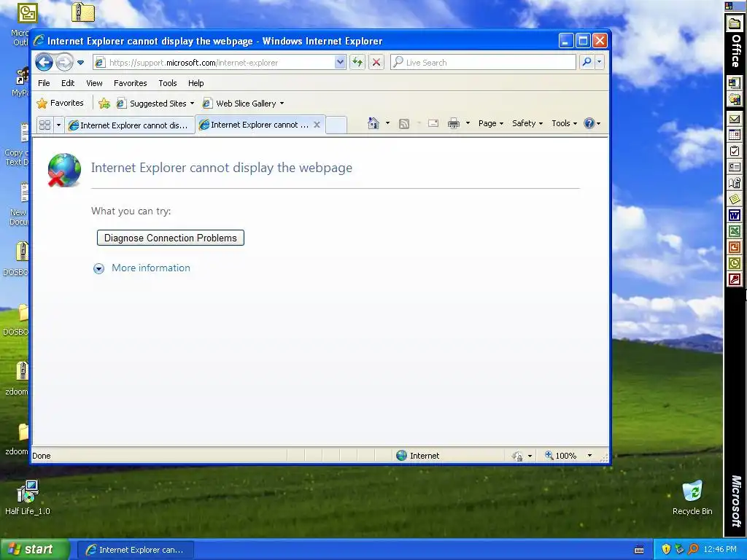Open the View menu
This screenshot has width=747, height=560.
point(94,83)
